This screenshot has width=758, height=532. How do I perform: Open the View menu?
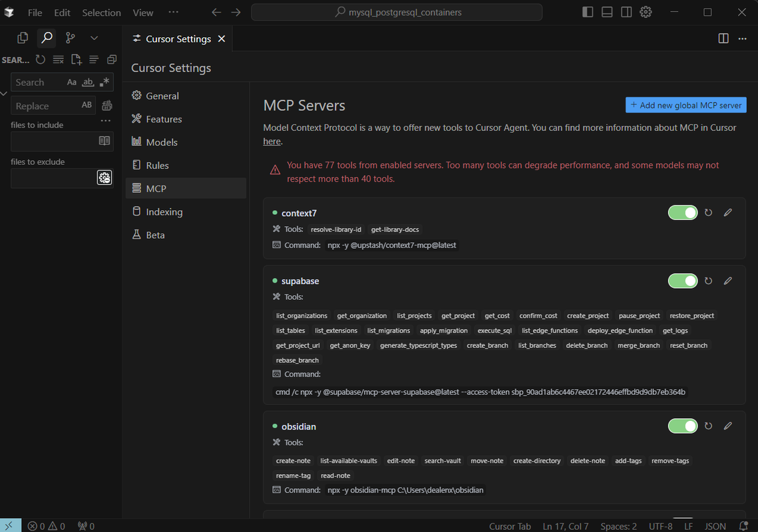pyautogui.click(x=143, y=13)
